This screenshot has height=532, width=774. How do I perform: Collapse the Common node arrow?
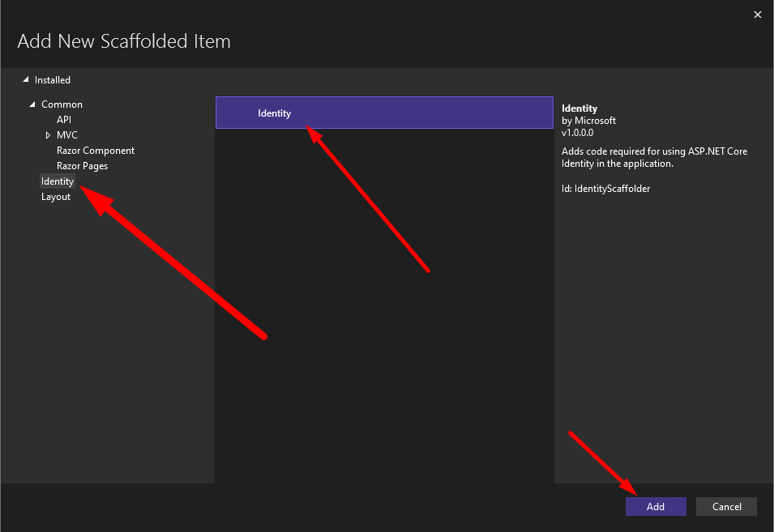pyautogui.click(x=32, y=104)
